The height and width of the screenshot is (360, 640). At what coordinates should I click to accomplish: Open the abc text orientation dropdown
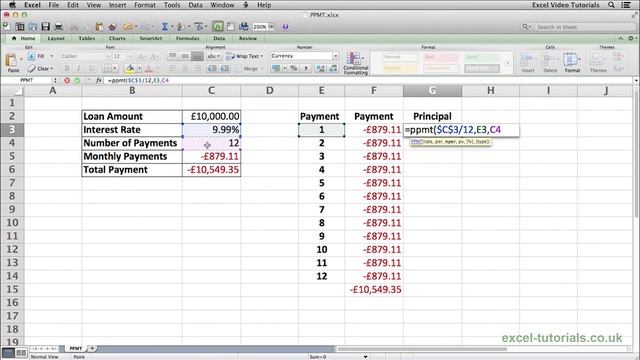pos(213,56)
